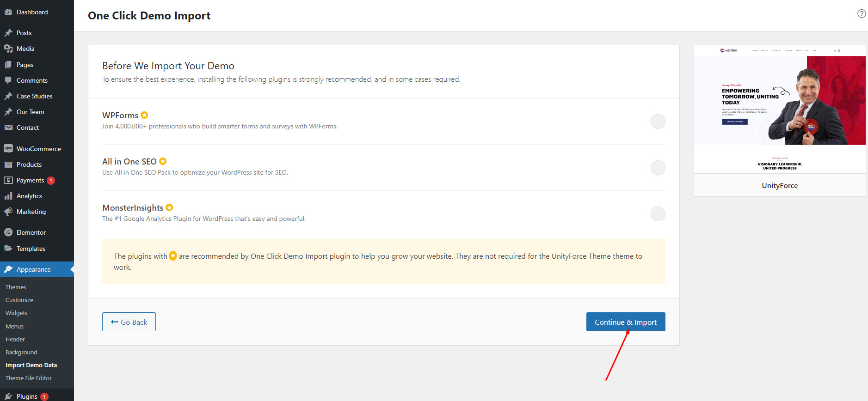
Task: Click the Continue & Import button
Action: pos(626,322)
